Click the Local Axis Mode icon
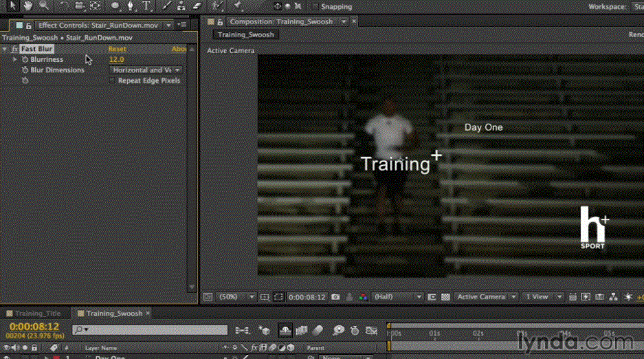 (278, 6)
